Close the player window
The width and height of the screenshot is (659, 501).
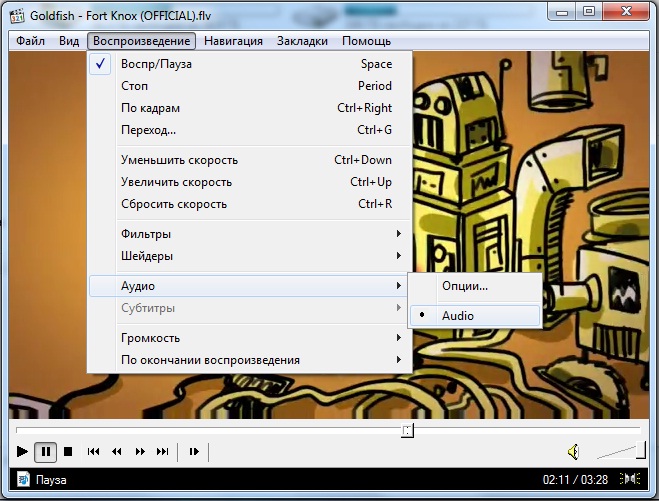click(x=626, y=11)
